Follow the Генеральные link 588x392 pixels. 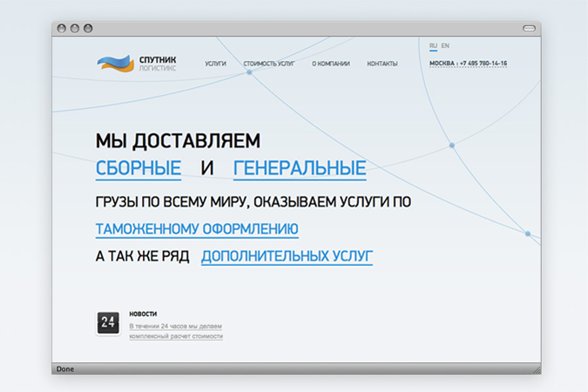(x=300, y=168)
